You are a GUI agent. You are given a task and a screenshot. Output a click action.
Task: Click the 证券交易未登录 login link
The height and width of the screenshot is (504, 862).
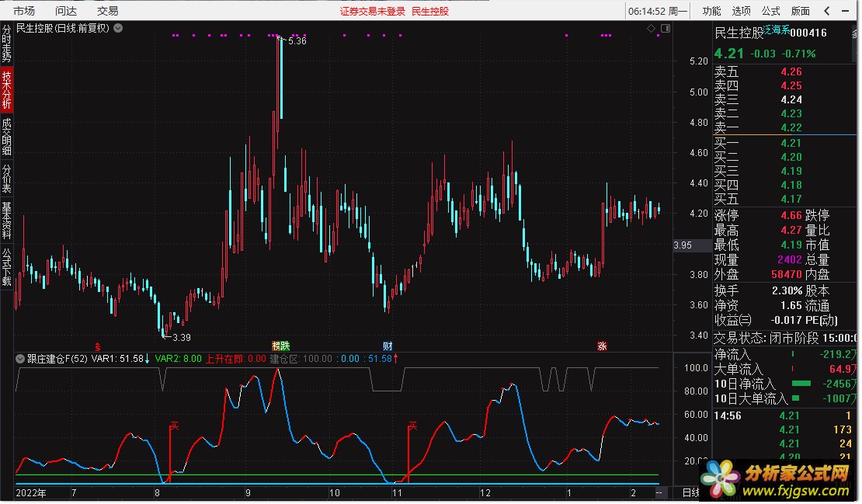coord(372,11)
